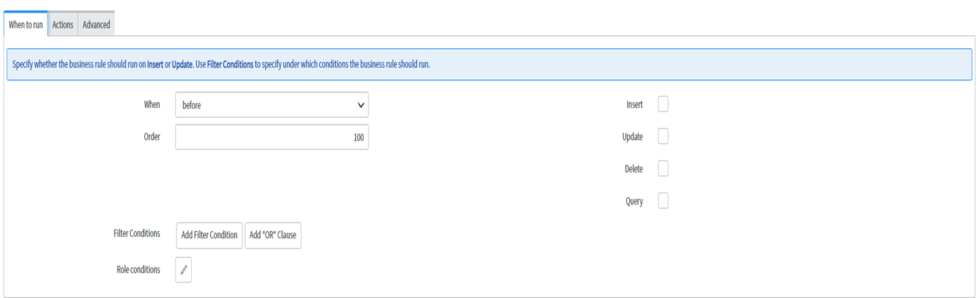Image resolution: width=980 pixels, height=298 pixels.
Task: Click the Role conditions label
Action: coord(138,269)
